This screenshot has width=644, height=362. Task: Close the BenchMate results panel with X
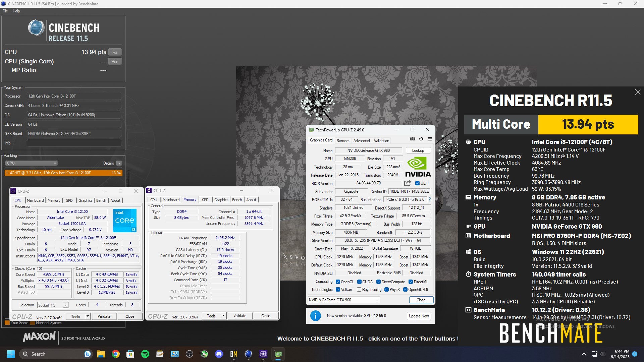click(638, 92)
